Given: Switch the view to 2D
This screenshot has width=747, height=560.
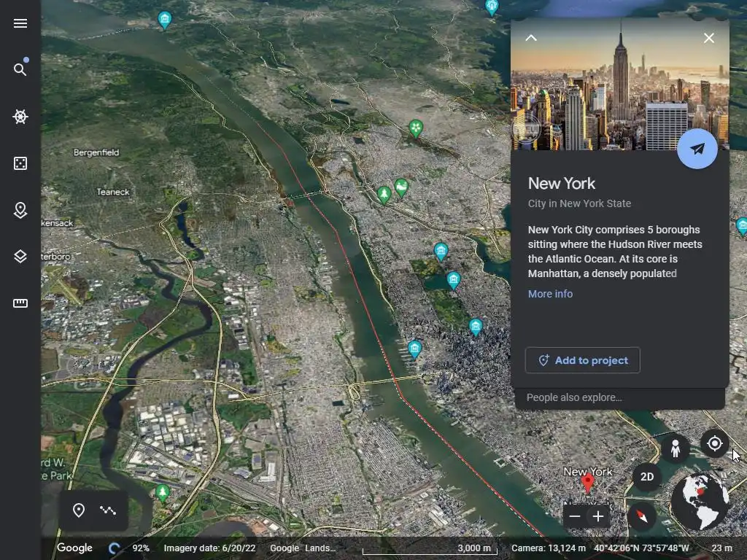Looking at the screenshot, I should tap(646, 477).
